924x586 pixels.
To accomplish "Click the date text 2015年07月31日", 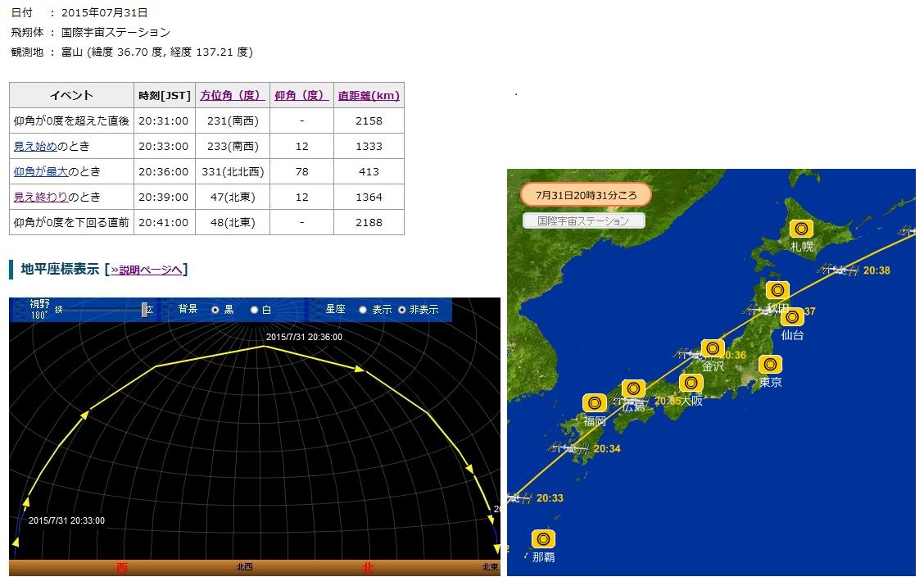I will click(105, 12).
